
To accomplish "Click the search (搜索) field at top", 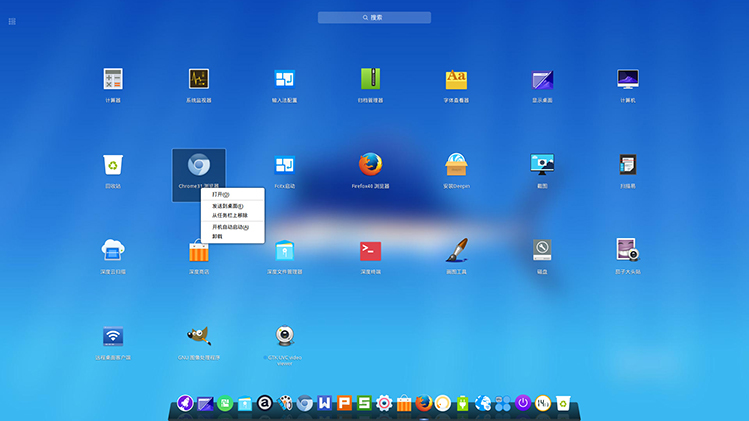I will click(374, 17).
